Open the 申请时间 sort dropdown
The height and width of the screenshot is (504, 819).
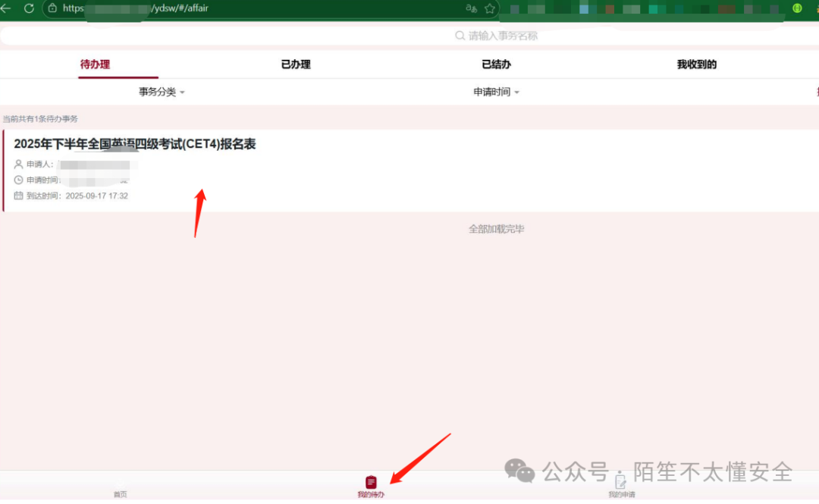click(496, 92)
